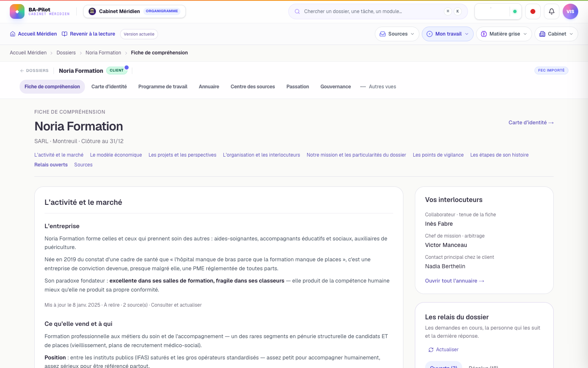This screenshot has width=588, height=368.
Task: Open the Gouvernance tab
Action: pos(336,87)
